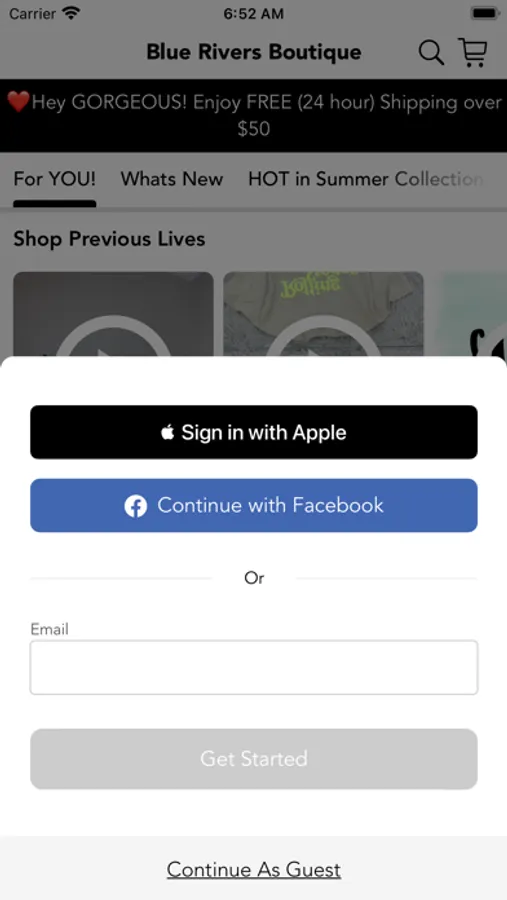The height and width of the screenshot is (900, 507).
Task: Tap the Apple logo on sign-in button
Action: click(x=167, y=432)
